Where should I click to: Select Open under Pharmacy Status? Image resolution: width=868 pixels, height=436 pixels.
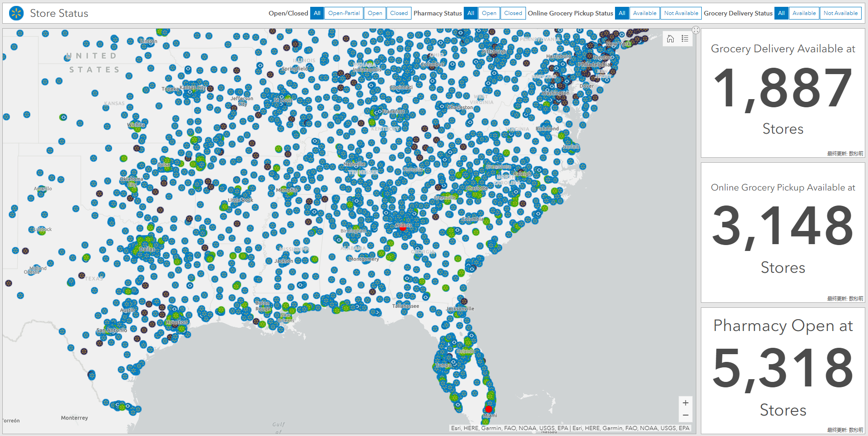489,13
